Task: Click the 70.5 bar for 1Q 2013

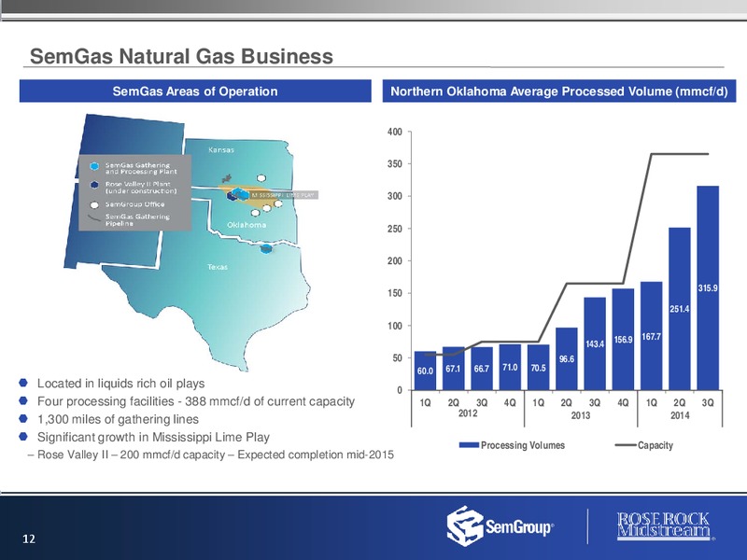Action: (x=539, y=367)
